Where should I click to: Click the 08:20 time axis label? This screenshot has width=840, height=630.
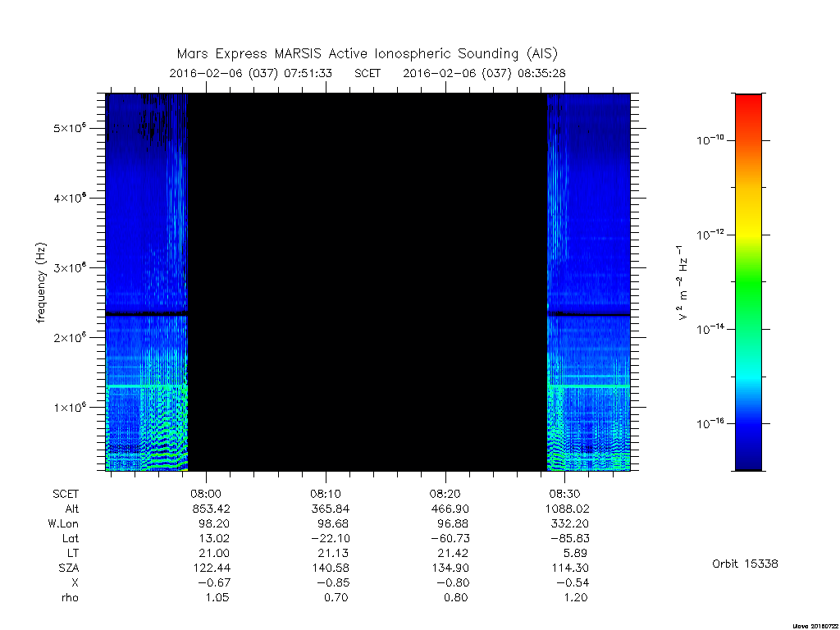[x=445, y=494]
